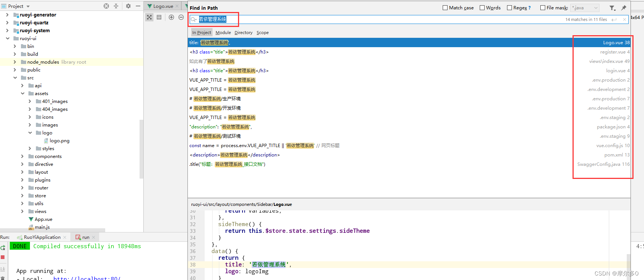644x280 pixels.
Task: Click the newline arrow icon in search field
Action: pos(614,19)
